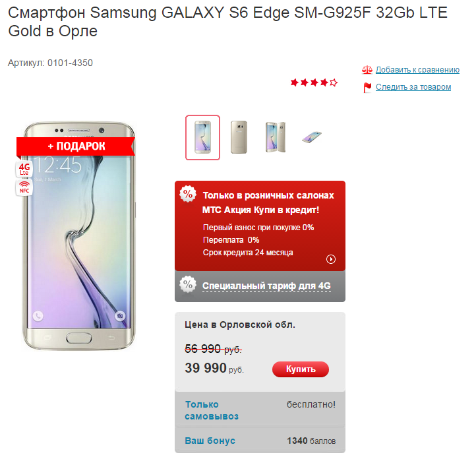The image size is (476, 465).
Task: Select the back view phone thumbnail
Action: 239,137
